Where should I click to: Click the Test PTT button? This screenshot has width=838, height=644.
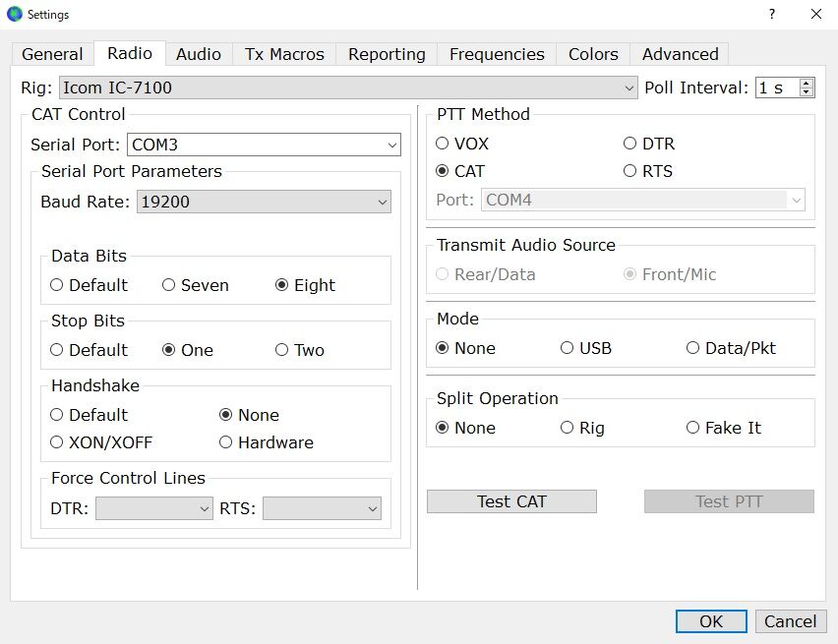[x=729, y=501]
